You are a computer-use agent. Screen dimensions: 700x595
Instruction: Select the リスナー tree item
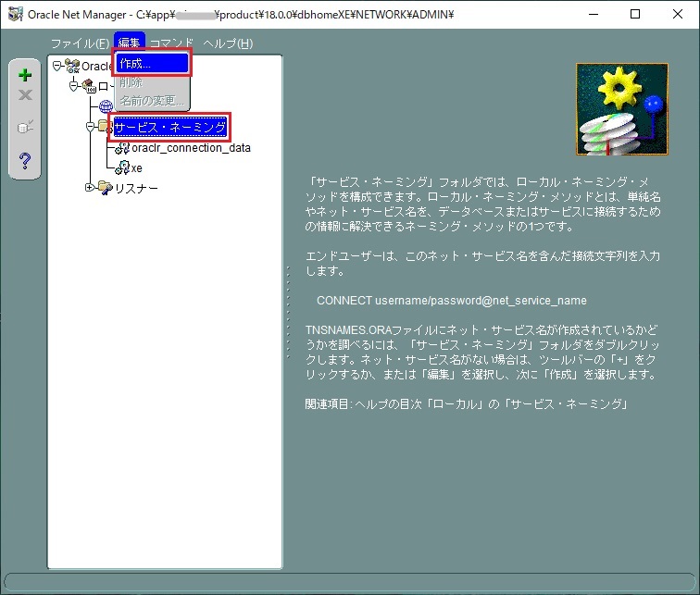(136, 188)
